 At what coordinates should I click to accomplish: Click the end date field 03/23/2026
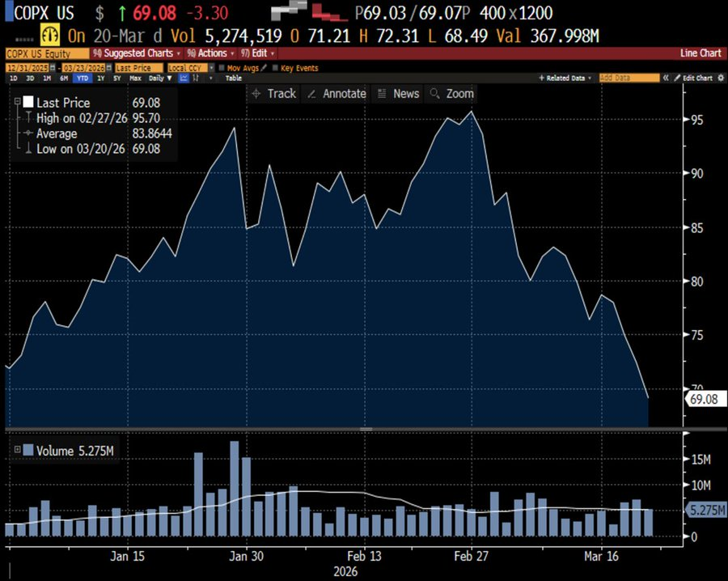pos(83,68)
